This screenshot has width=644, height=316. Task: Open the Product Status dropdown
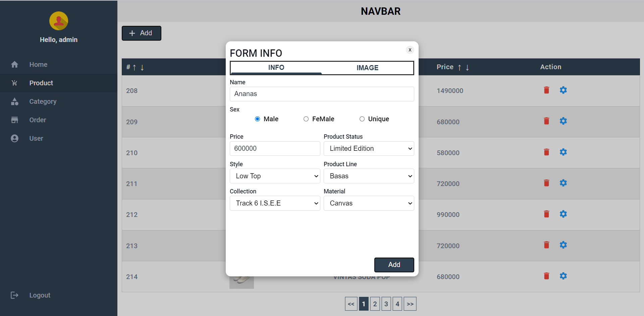(369, 148)
